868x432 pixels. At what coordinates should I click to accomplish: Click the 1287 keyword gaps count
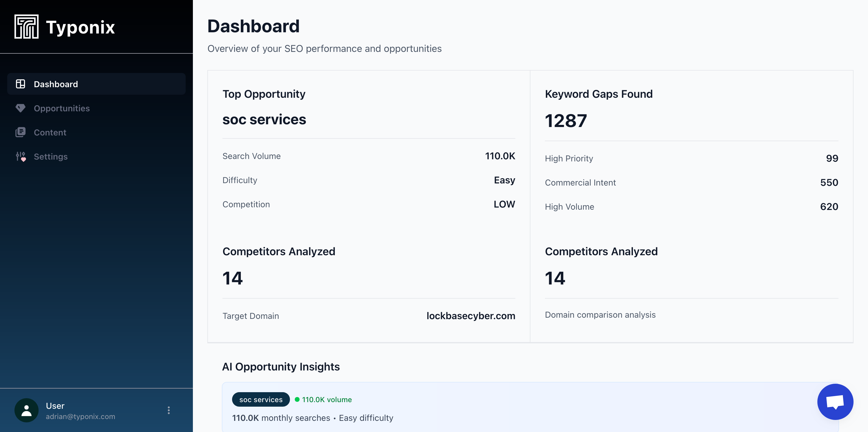click(x=566, y=121)
